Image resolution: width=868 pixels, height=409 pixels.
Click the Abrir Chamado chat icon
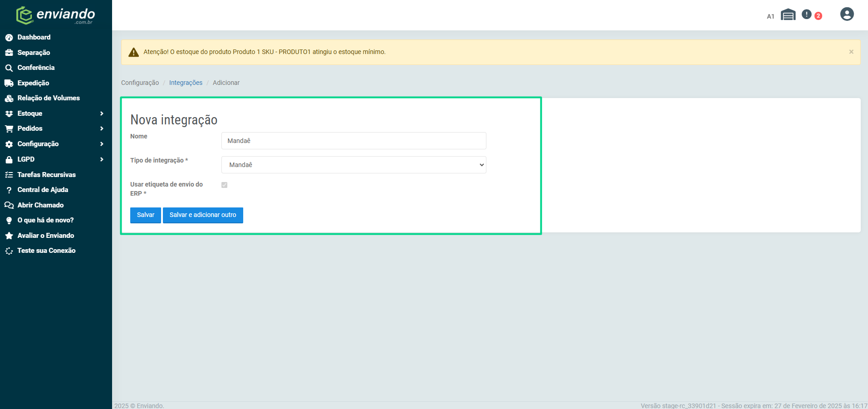(9, 205)
